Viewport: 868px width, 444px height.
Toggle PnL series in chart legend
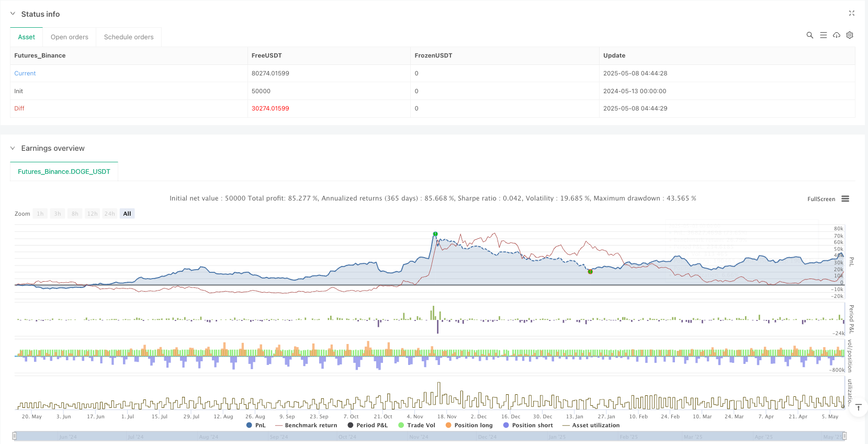click(x=256, y=425)
